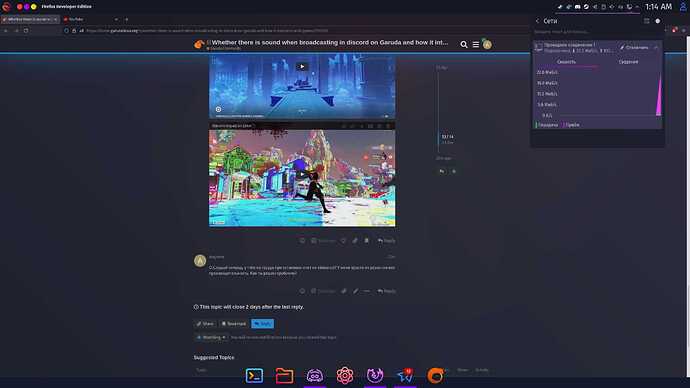Screen dimensions: 690x388
Task: Reload the current page
Action: click(26, 31)
